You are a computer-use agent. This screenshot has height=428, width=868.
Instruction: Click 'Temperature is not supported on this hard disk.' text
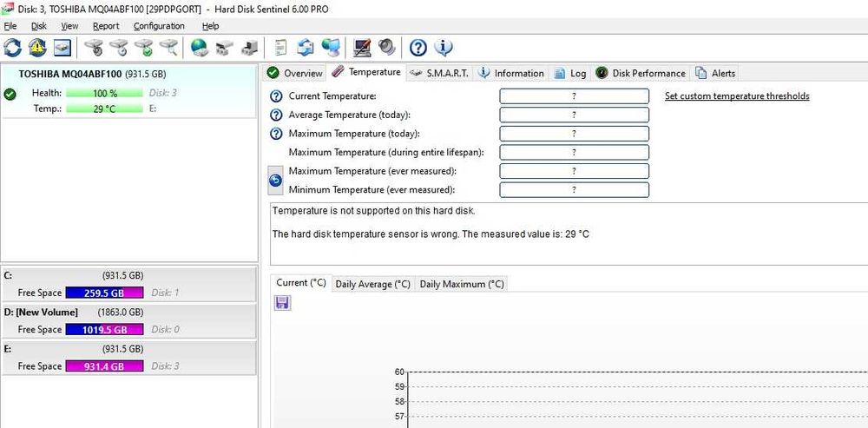[x=373, y=211]
